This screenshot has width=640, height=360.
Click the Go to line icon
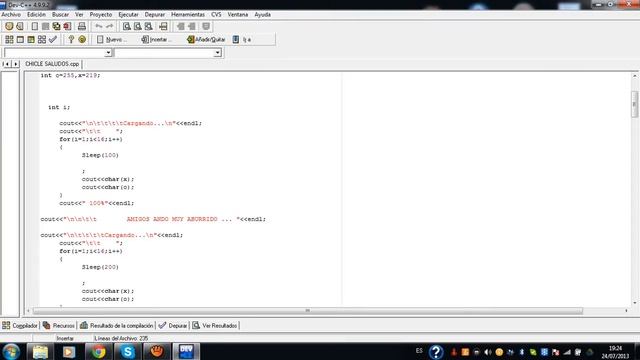point(163,26)
